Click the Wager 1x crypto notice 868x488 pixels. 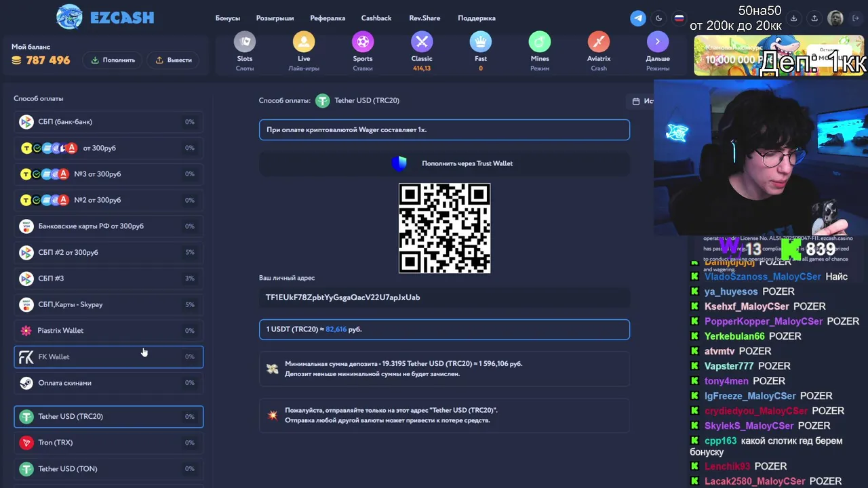[444, 129]
